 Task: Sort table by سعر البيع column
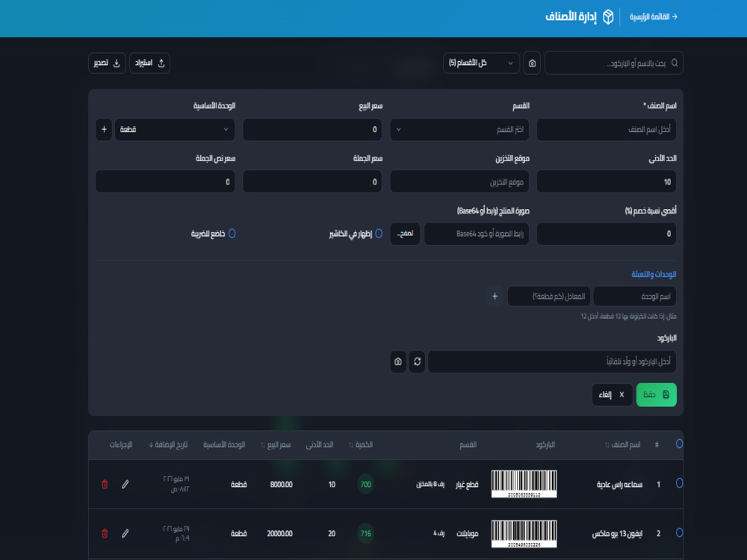(x=276, y=445)
